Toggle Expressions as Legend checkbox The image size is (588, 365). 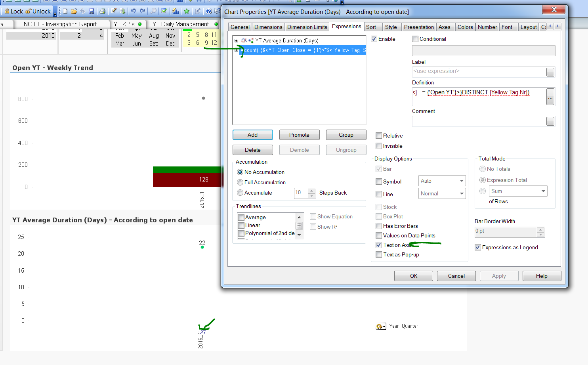pos(478,247)
